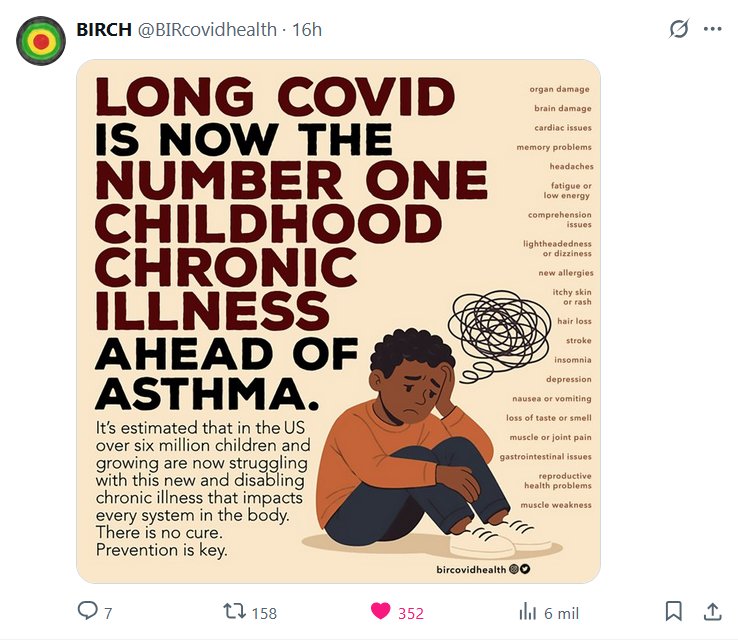Click the reply speech bubble icon

(88, 611)
